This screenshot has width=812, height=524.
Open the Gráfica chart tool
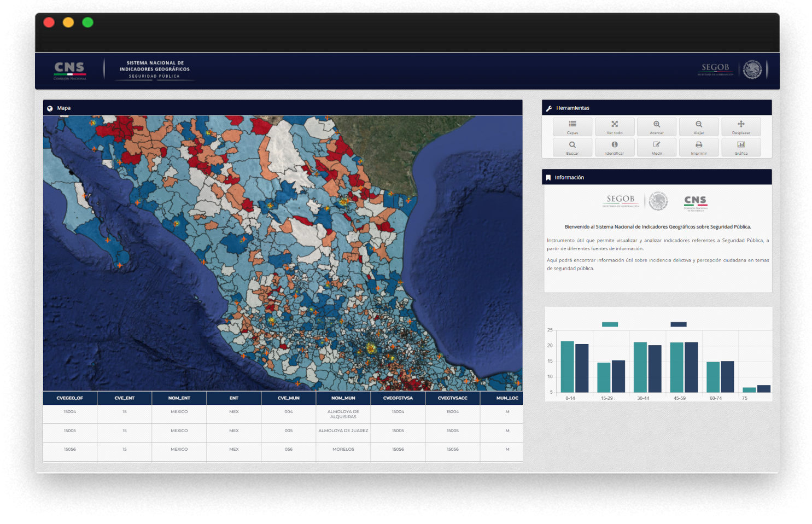(740, 148)
